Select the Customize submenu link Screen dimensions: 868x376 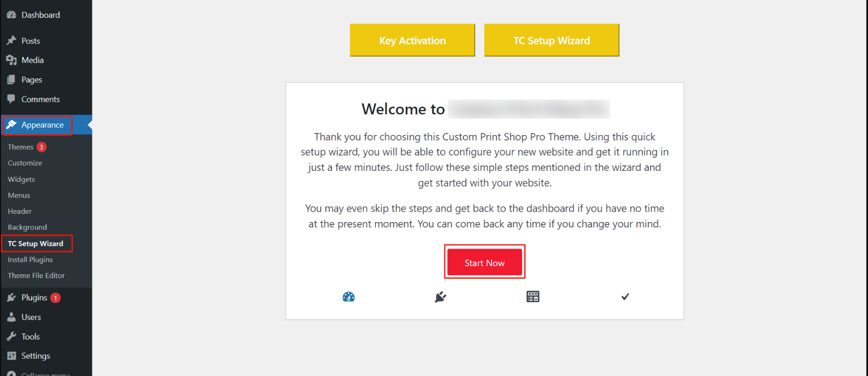pos(25,163)
